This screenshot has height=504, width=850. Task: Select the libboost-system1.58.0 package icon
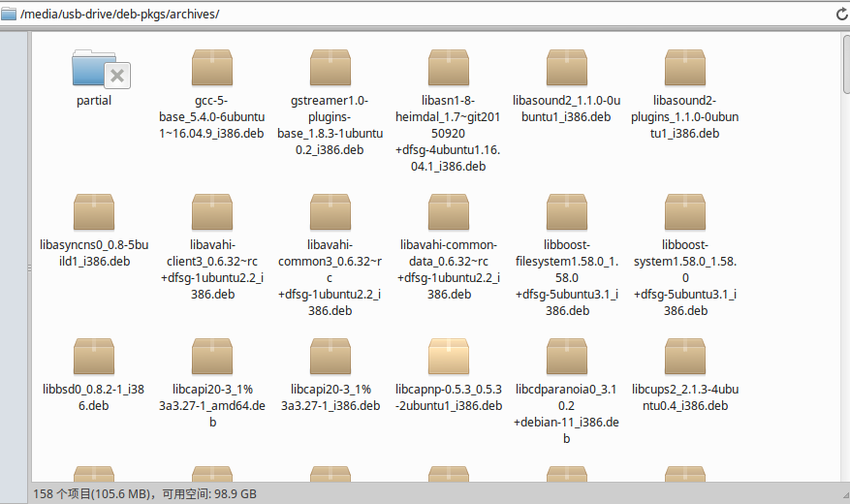coord(685,212)
